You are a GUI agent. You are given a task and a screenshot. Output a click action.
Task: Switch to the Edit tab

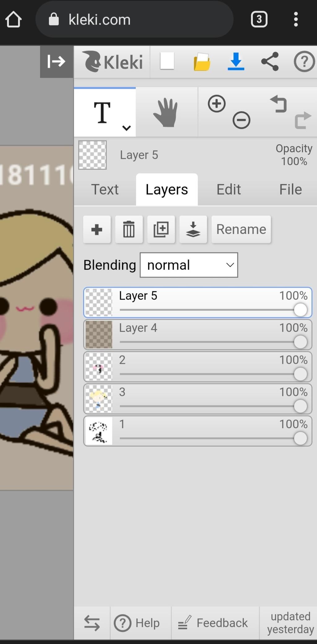[228, 190]
